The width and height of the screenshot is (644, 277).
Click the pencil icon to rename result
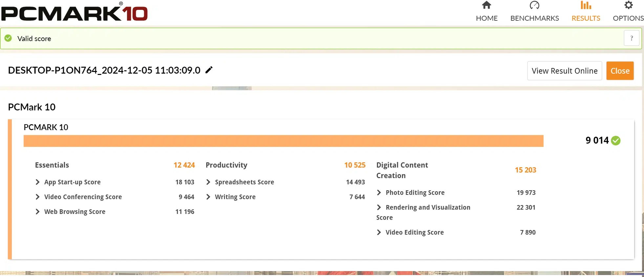click(209, 70)
